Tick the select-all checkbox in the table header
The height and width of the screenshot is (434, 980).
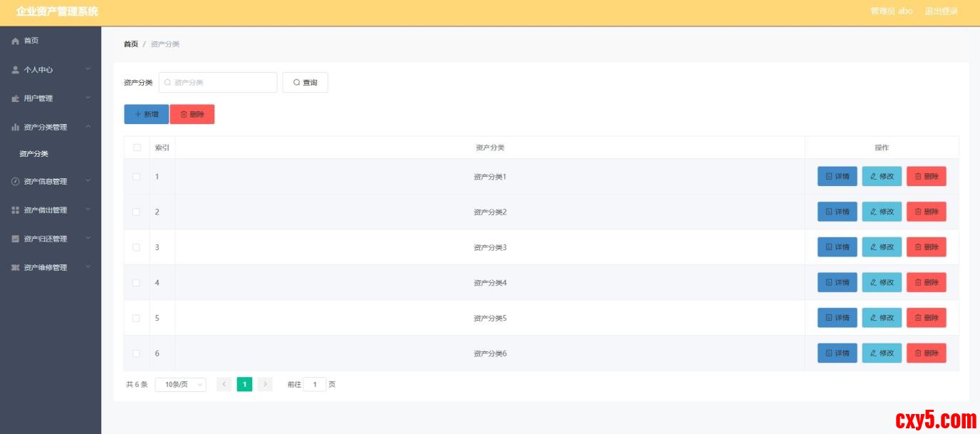click(x=137, y=148)
